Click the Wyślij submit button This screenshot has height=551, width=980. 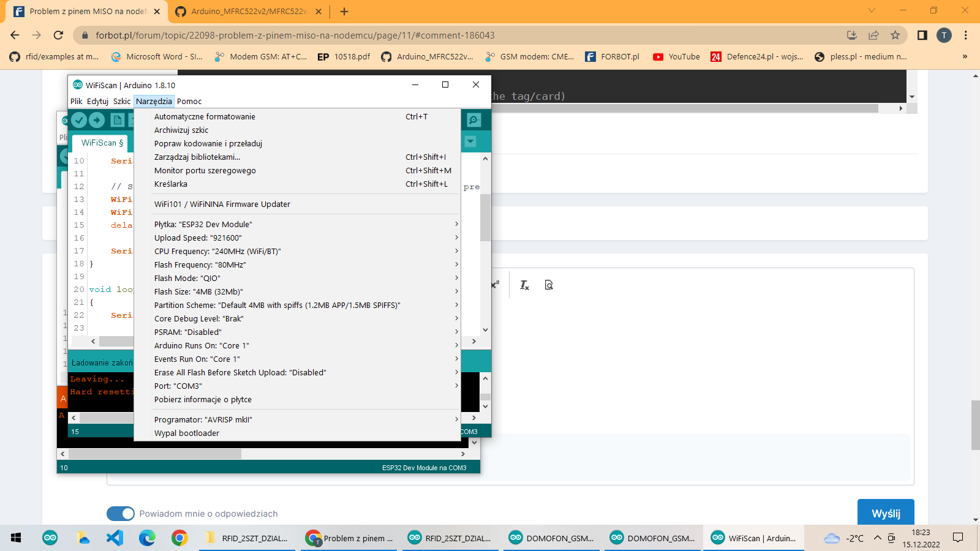pyautogui.click(x=886, y=513)
